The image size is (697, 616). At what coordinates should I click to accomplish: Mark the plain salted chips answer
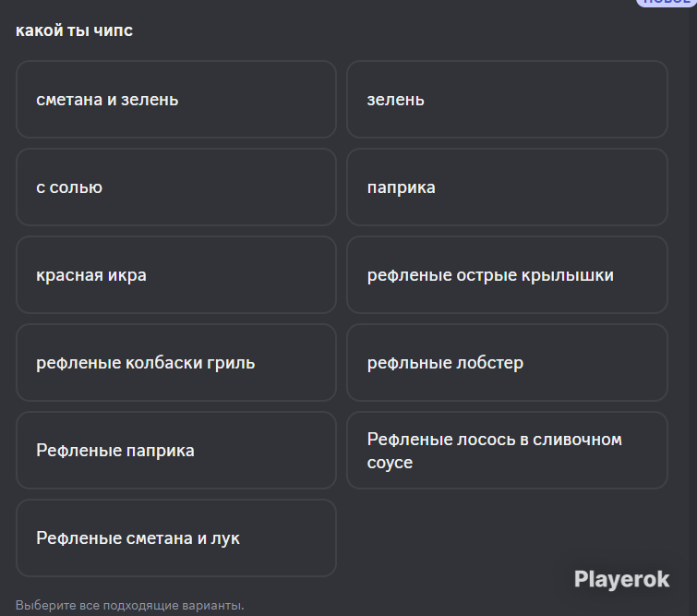click(176, 187)
